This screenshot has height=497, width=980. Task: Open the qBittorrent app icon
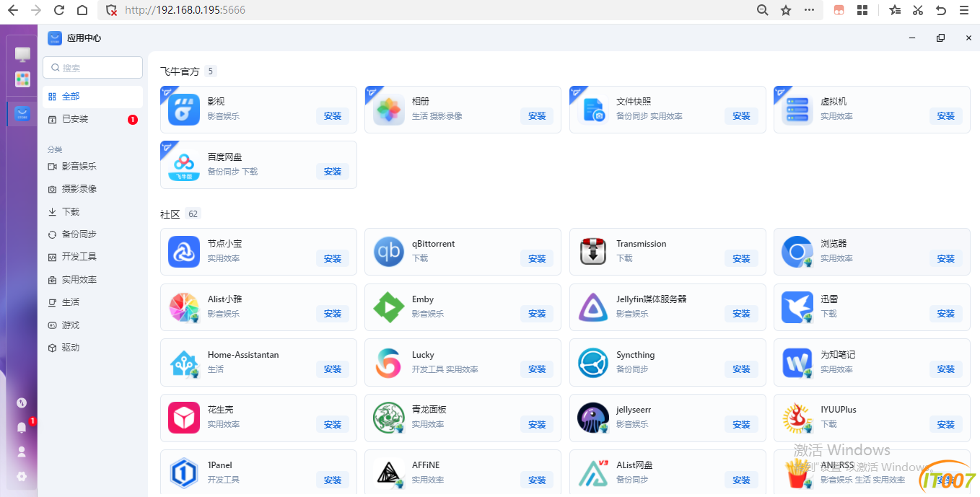click(389, 252)
